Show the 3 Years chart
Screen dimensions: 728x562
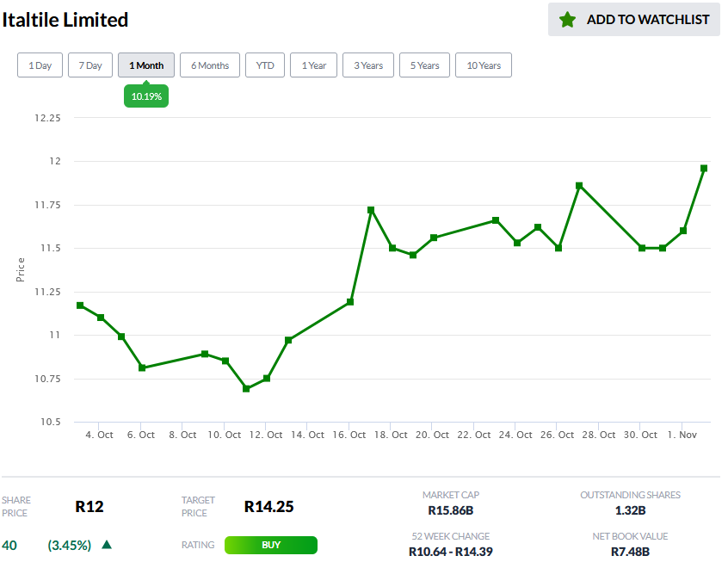click(368, 65)
